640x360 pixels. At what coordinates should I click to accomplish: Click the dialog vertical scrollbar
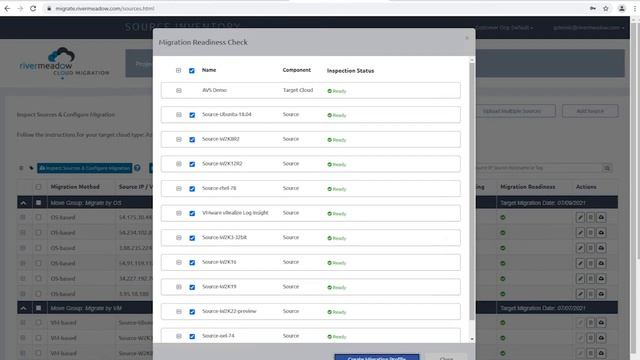click(x=472, y=192)
